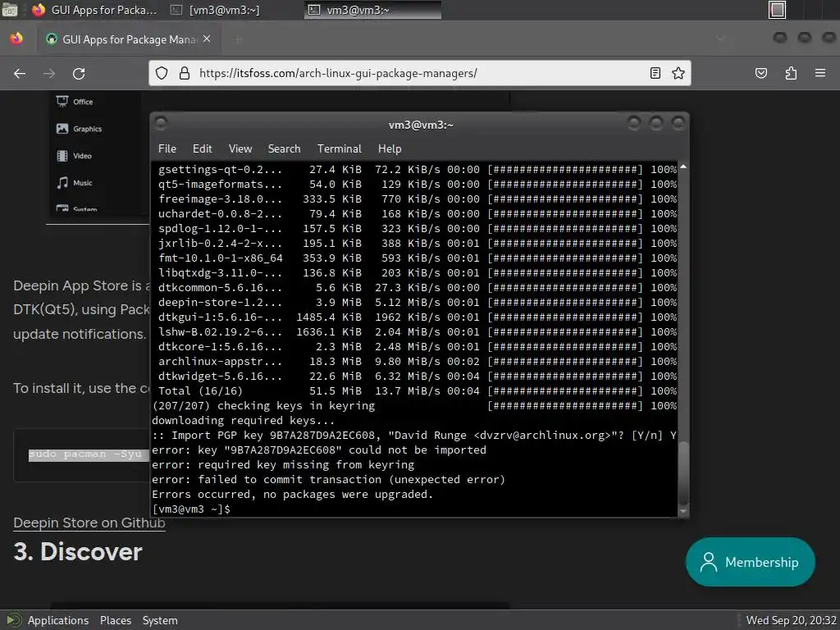Viewport: 840px width, 630px height.
Task: Click the Firefox logo beside the browser tabs
Action: (16, 39)
